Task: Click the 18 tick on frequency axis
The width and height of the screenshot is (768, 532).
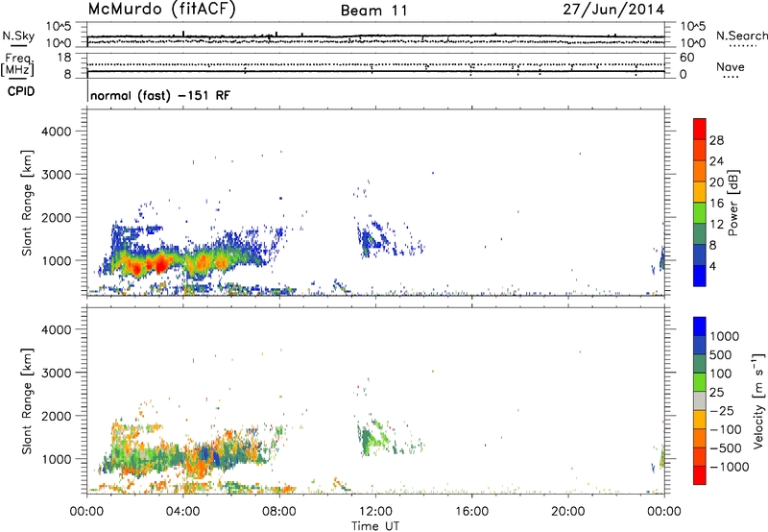Action: pos(64,58)
